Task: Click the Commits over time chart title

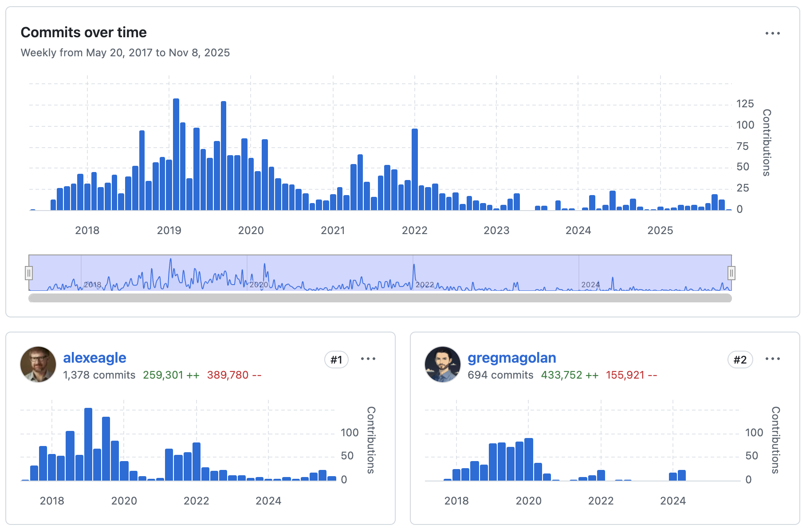Action: 83,32
